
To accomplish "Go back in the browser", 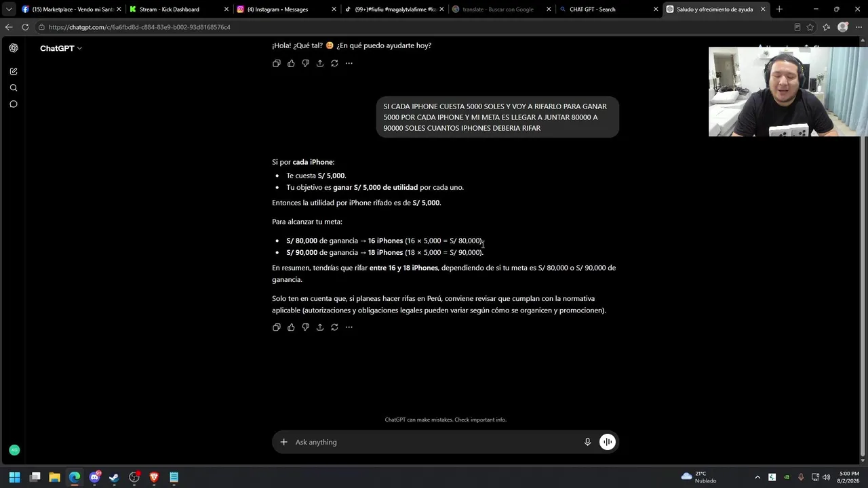I will click(9, 27).
